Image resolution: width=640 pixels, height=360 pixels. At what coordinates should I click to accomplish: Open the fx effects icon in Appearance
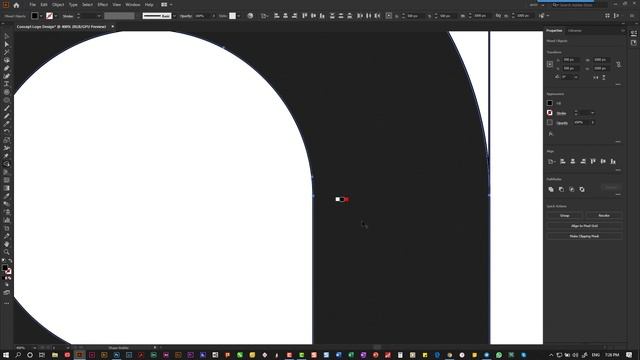point(551,134)
